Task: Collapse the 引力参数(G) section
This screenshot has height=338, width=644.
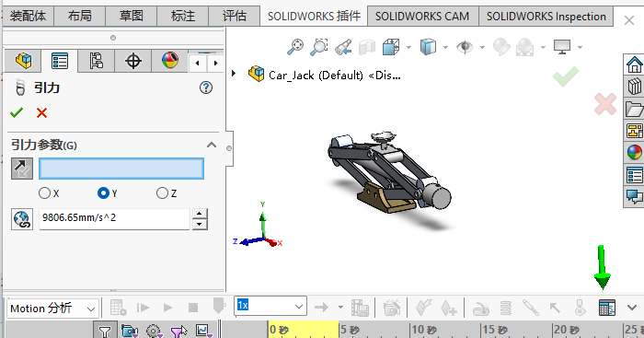Action: (211, 145)
